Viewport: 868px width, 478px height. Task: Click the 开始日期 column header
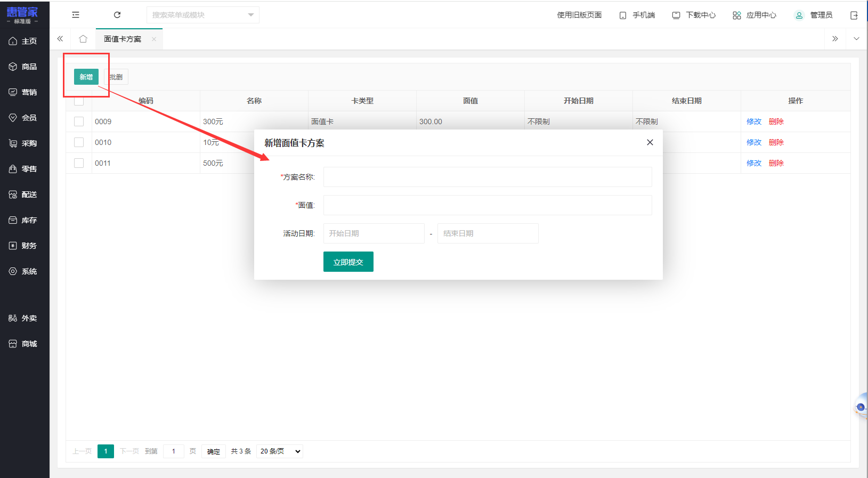tap(579, 101)
